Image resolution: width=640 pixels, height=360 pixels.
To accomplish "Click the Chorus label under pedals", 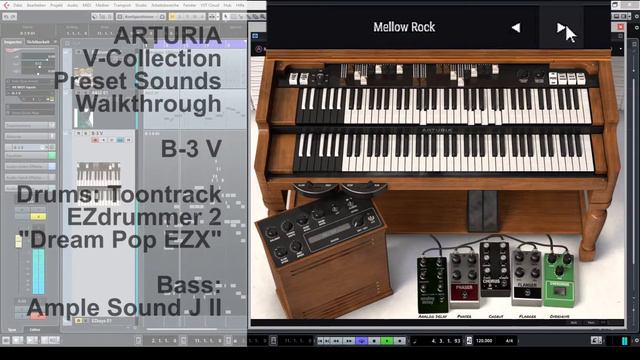I will point(496,316).
